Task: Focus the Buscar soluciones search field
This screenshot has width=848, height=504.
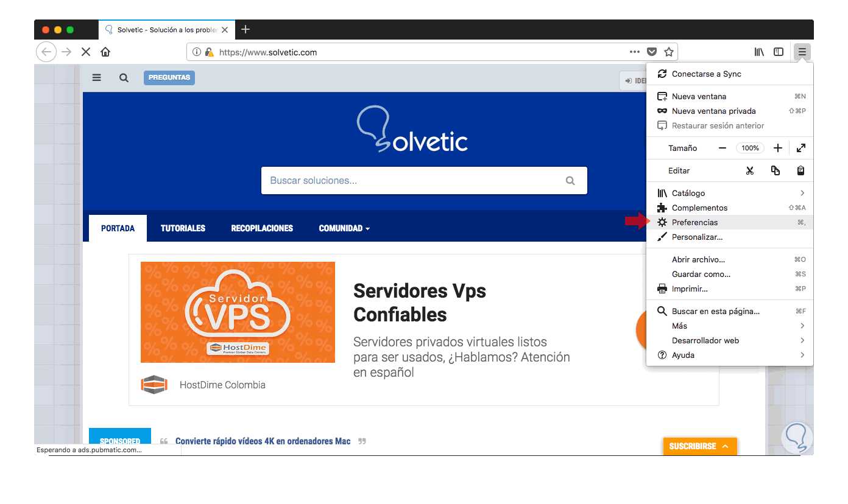Action: point(424,180)
